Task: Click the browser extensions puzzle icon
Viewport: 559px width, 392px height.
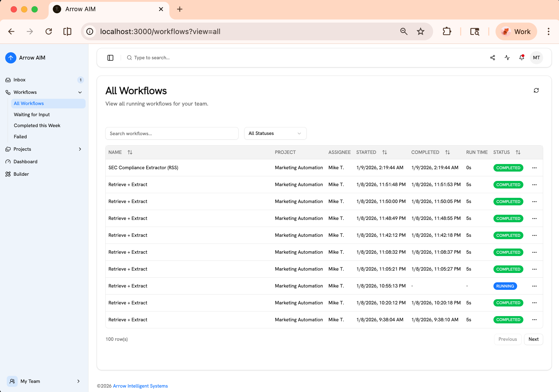Action: pos(447,31)
